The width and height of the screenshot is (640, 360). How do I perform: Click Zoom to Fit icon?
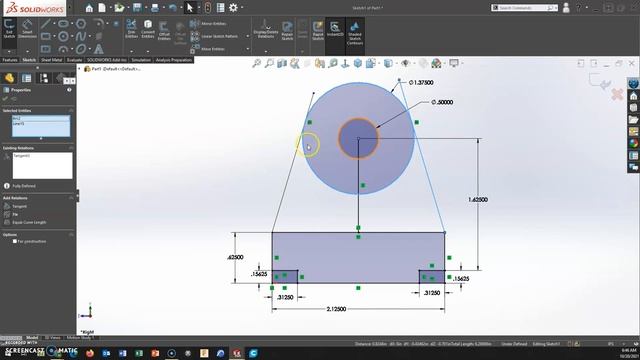coord(256,63)
